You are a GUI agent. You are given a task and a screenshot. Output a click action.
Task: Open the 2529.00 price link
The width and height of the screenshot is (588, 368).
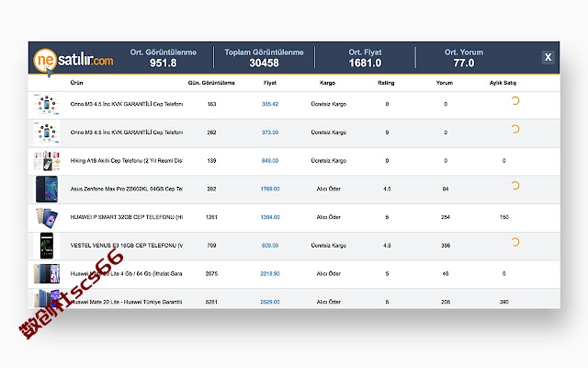tap(270, 302)
